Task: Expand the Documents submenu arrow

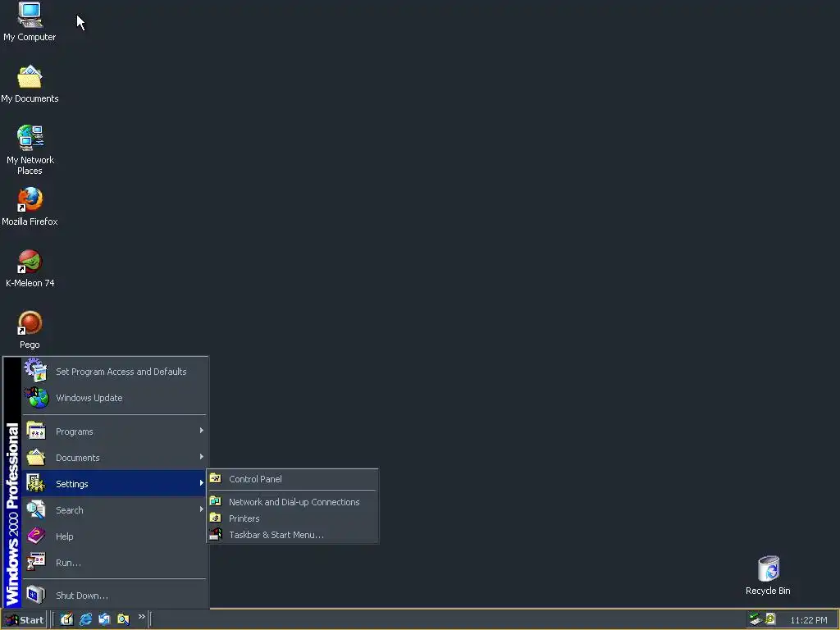Action: click(202, 457)
